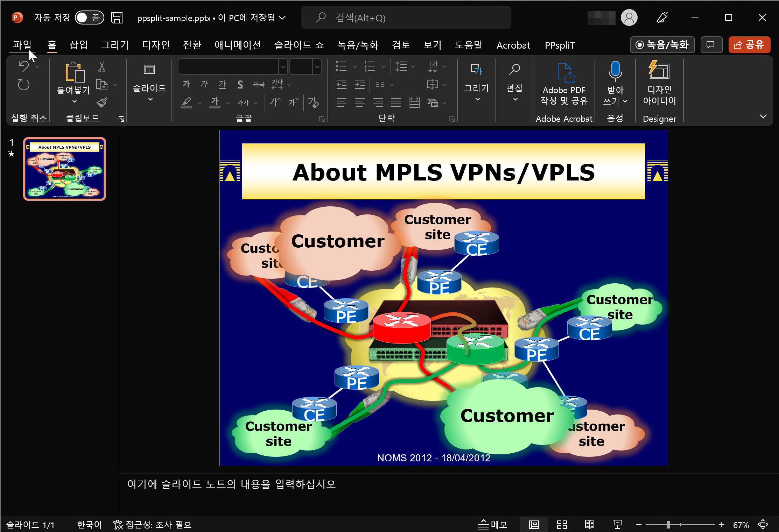Click the Share (공유) button
The height and width of the screenshot is (532, 779).
749,45
